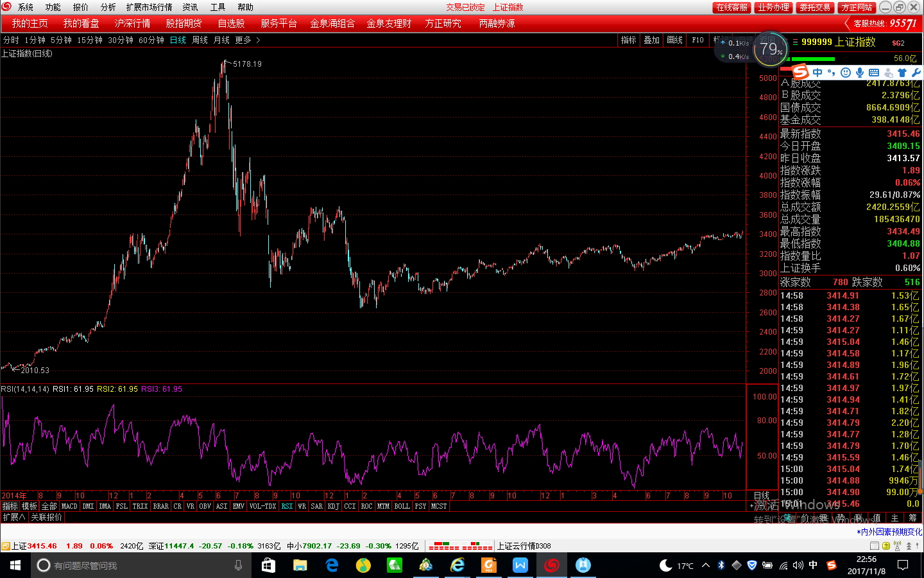Click the 79% memory accelerator ball
The width and height of the screenshot is (924, 578).
click(769, 49)
